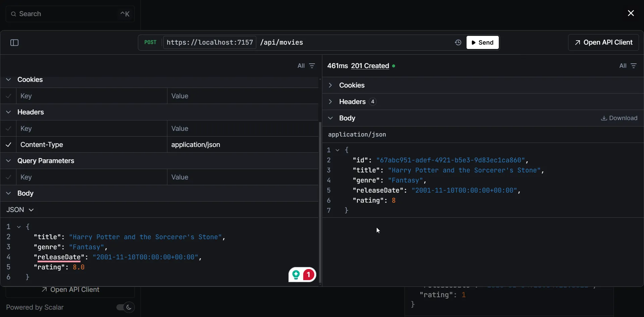
Task: Click the /api/movies path field
Action: click(x=282, y=43)
